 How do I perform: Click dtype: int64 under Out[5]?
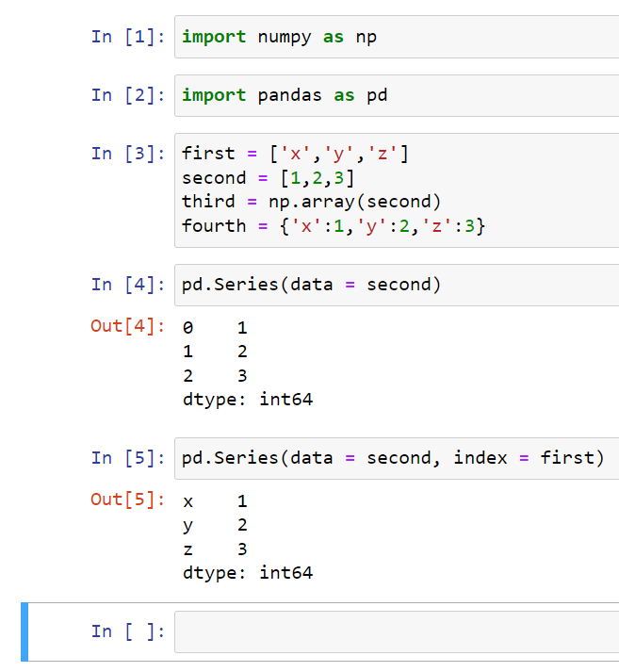point(248,573)
